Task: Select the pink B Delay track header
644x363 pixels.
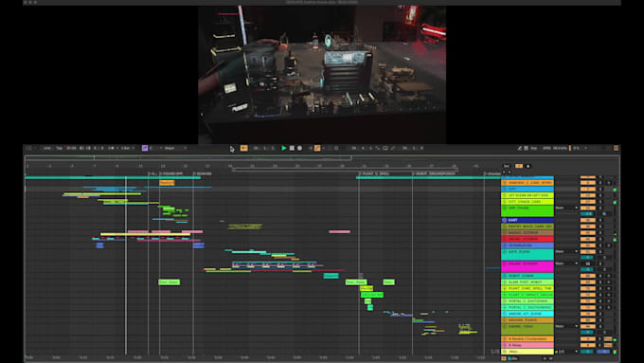Action: [528, 345]
